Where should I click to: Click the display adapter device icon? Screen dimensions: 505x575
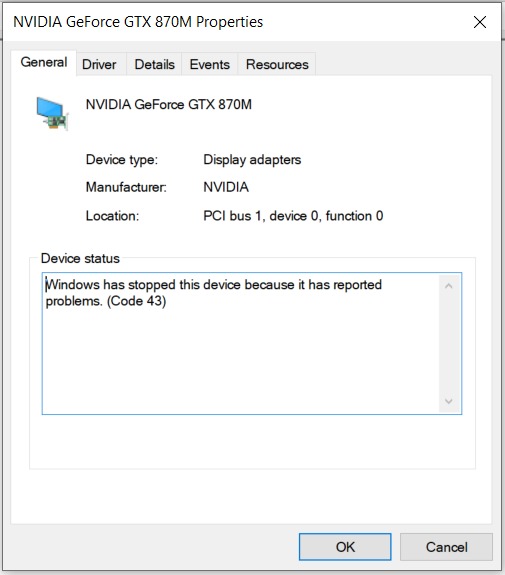52,114
